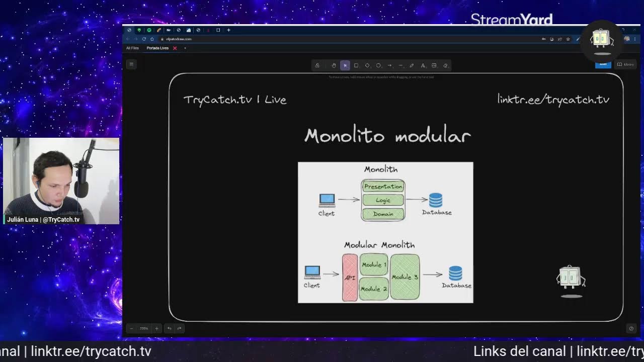Select the Diamond shape tool
The image size is (644, 362).
[367, 65]
